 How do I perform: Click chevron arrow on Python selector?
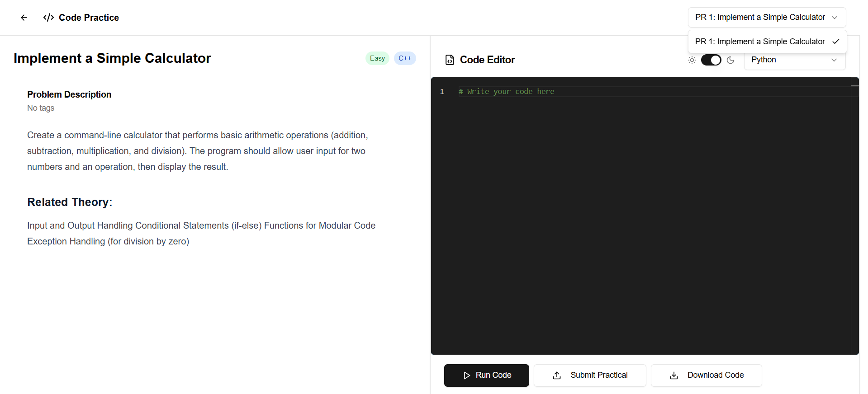[834, 60]
